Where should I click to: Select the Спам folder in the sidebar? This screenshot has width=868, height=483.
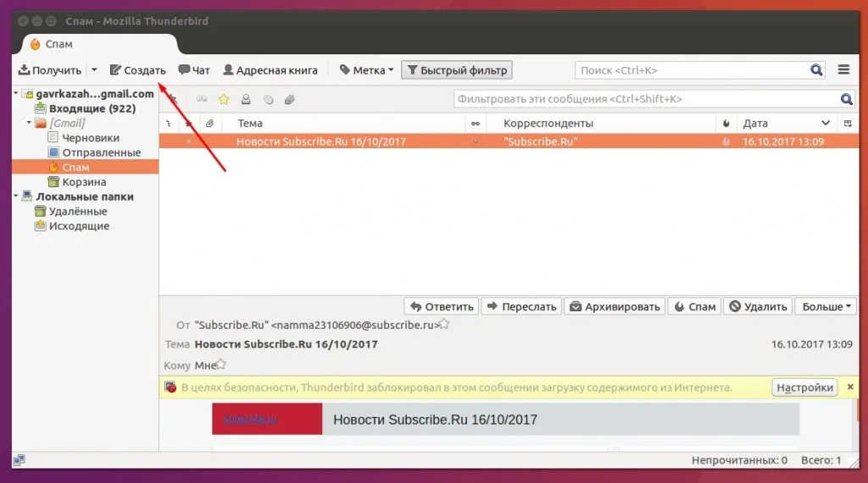86,167
